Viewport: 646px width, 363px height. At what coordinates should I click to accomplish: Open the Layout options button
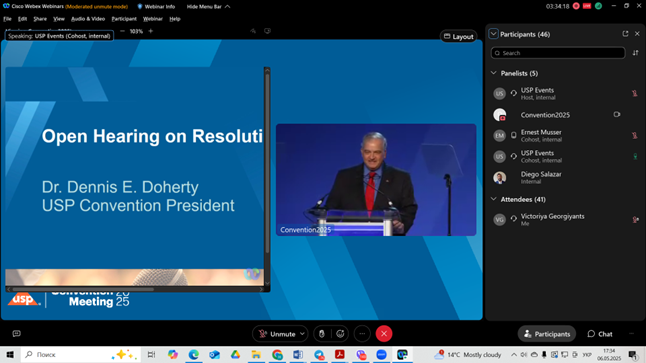point(458,37)
